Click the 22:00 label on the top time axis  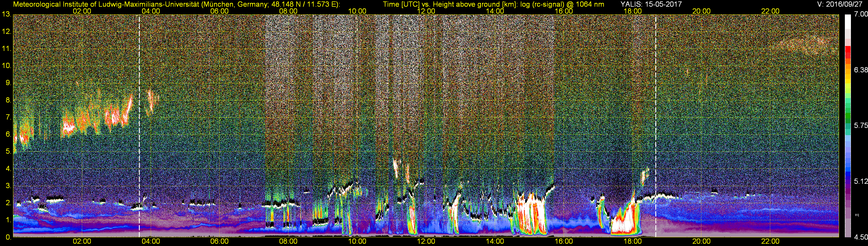tap(770, 11)
